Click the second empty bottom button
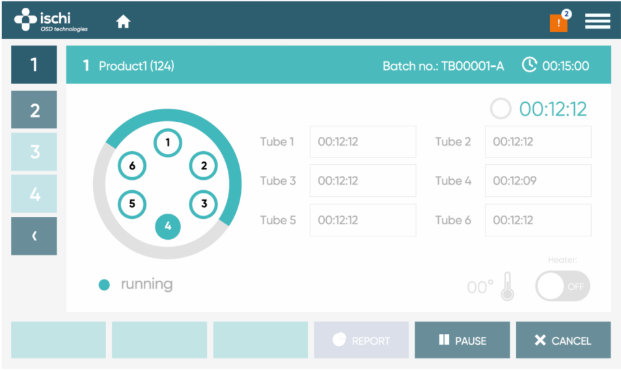The width and height of the screenshot is (621, 371). click(159, 340)
